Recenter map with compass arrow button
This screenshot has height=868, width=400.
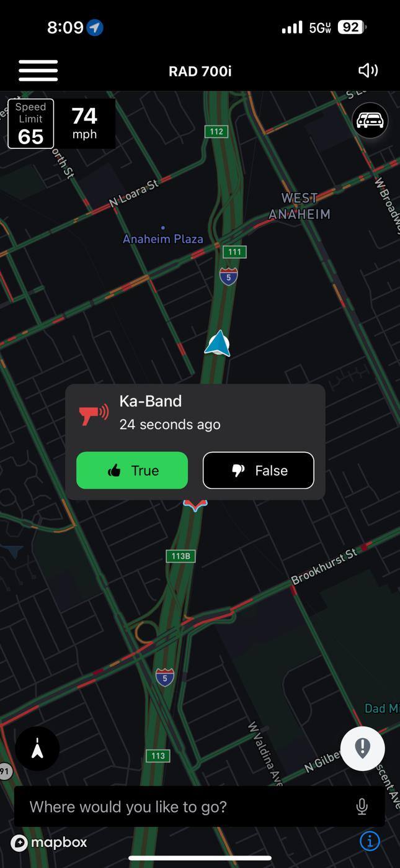tap(37, 749)
